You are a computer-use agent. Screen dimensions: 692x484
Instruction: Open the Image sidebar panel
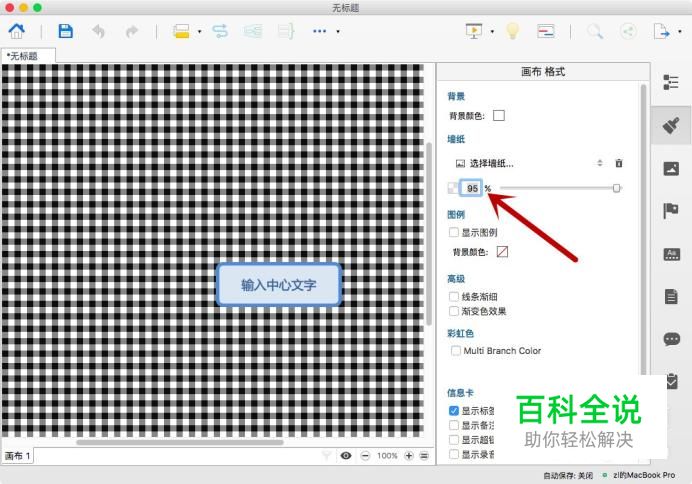tap(671, 169)
